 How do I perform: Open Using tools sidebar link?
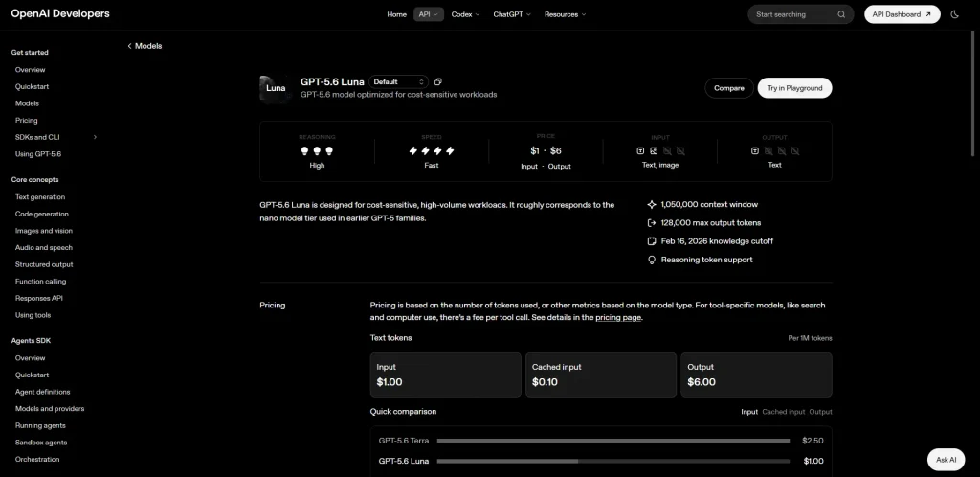(33, 315)
